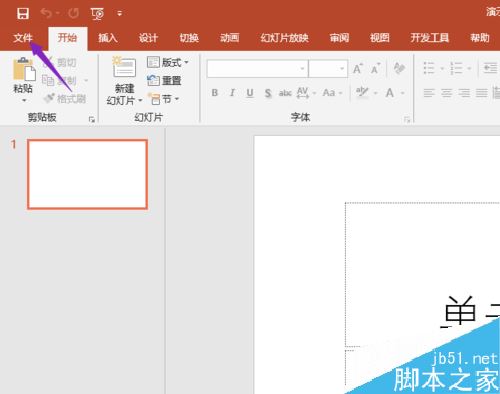Open the 剪贴板 group dialog launcher
The height and width of the screenshot is (394, 500).
(92, 119)
